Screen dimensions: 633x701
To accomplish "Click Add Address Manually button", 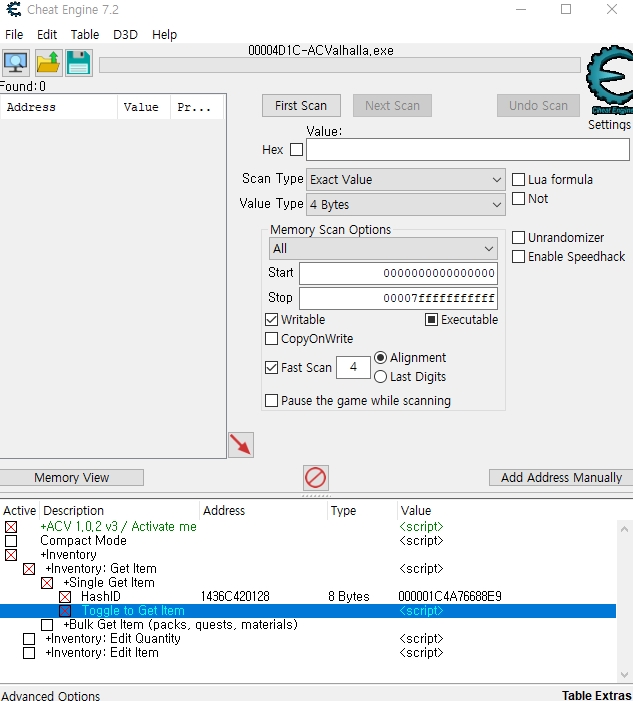I will (x=561, y=477).
